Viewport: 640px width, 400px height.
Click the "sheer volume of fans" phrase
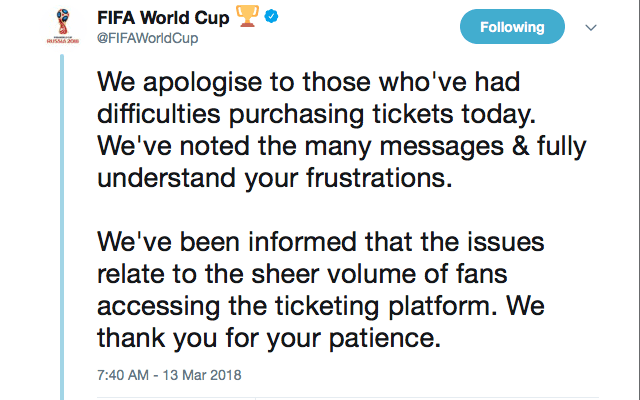pos(379,274)
